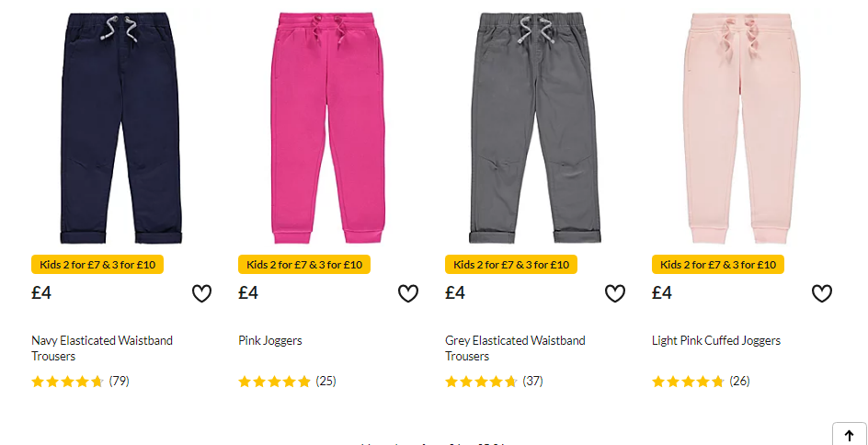Click the back-to-top arrow button
Screen dimensions: 868x445
pyautogui.click(x=850, y=435)
